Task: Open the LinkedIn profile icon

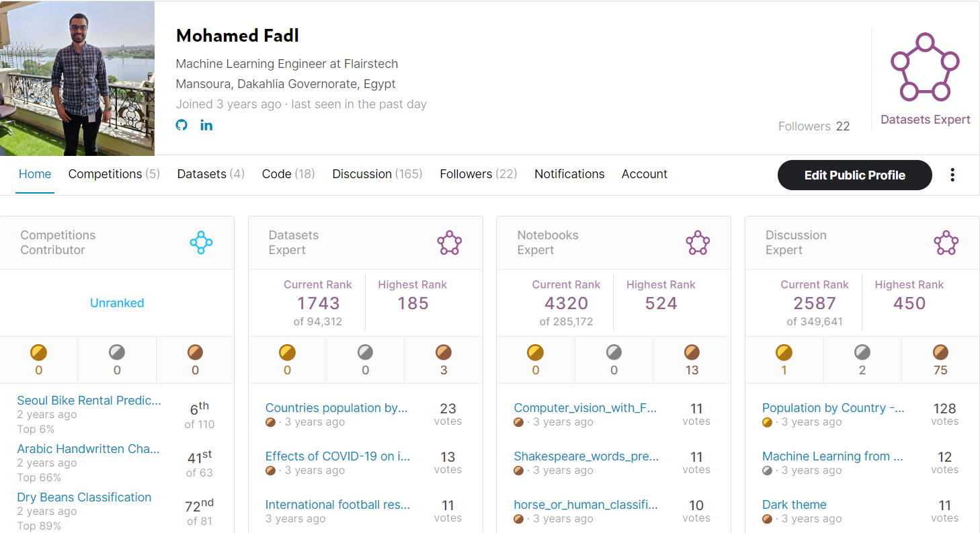Action: click(206, 124)
